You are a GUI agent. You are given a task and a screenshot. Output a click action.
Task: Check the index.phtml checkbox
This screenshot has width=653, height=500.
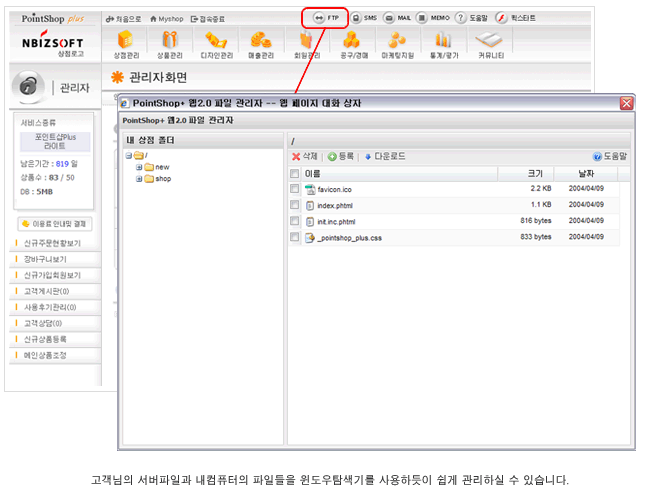[x=294, y=205]
